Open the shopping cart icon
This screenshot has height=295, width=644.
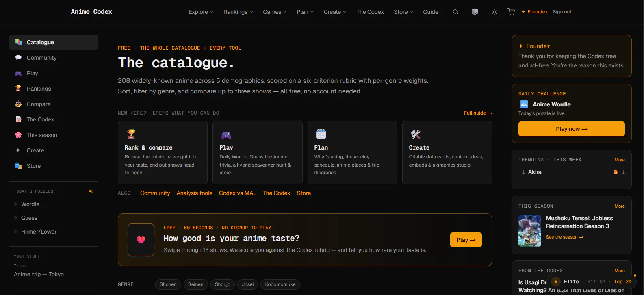[x=511, y=12]
